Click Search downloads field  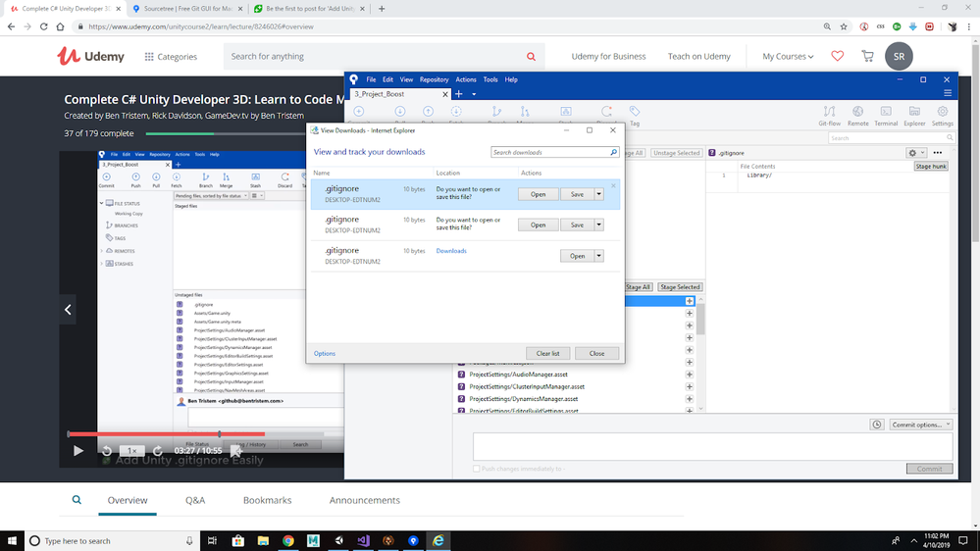[554, 152]
